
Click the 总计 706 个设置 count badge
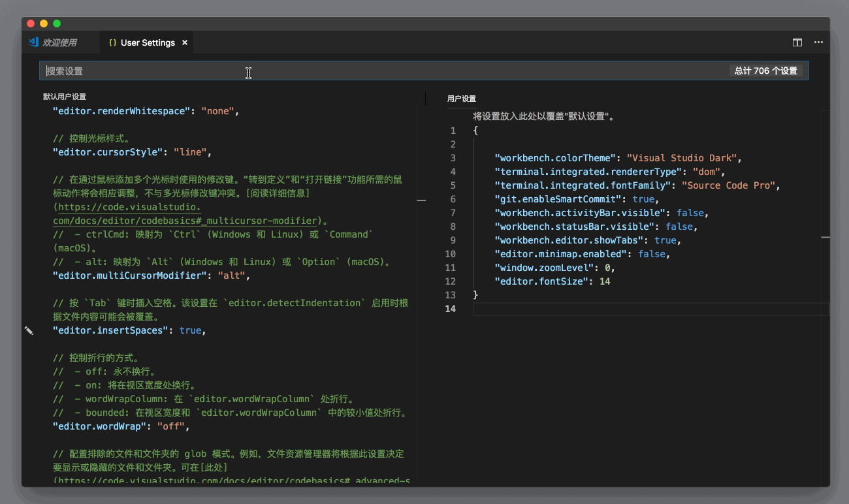click(765, 71)
